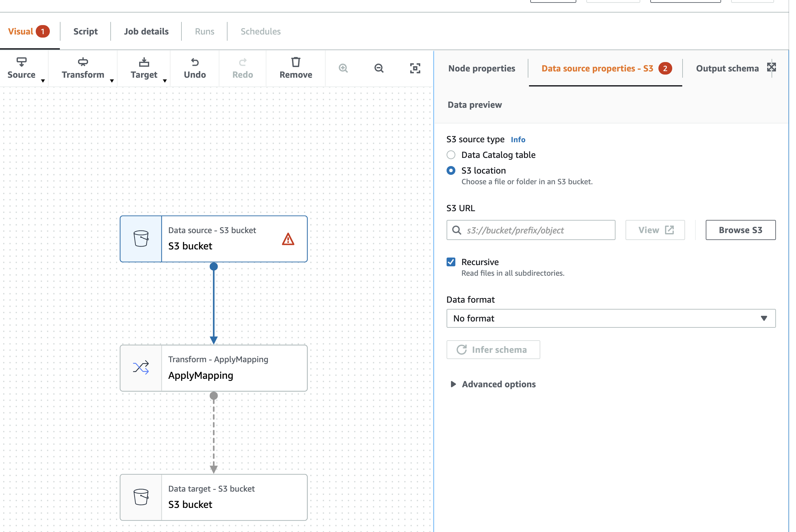
Task: Click the Browse S3 button
Action: point(740,230)
